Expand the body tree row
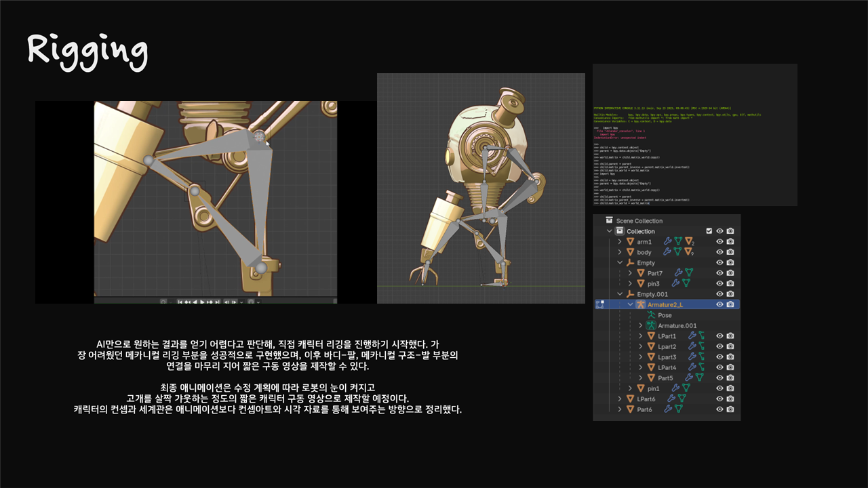Viewport: 868px width, 488px height. point(620,252)
